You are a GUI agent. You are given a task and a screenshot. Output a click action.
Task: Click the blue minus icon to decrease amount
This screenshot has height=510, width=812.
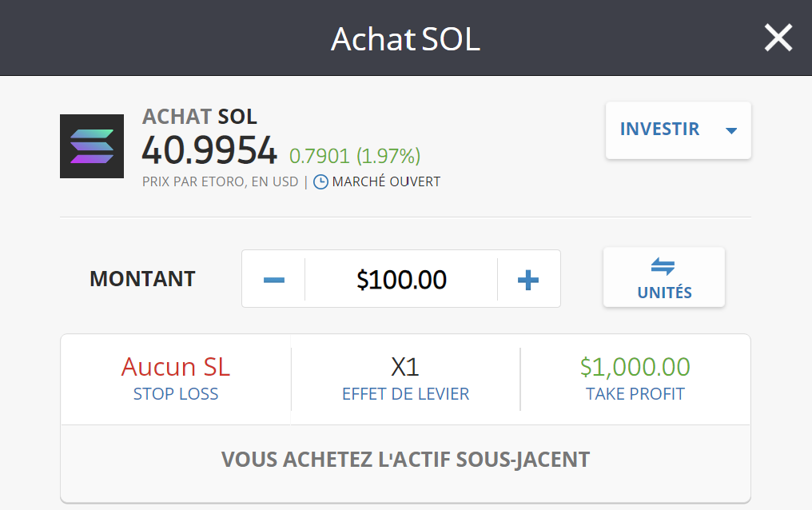pyautogui.click(x=273, y=279)
